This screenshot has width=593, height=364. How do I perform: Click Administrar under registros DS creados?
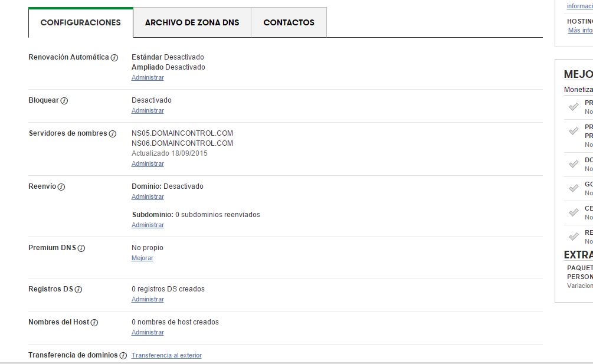coord(148,299)
